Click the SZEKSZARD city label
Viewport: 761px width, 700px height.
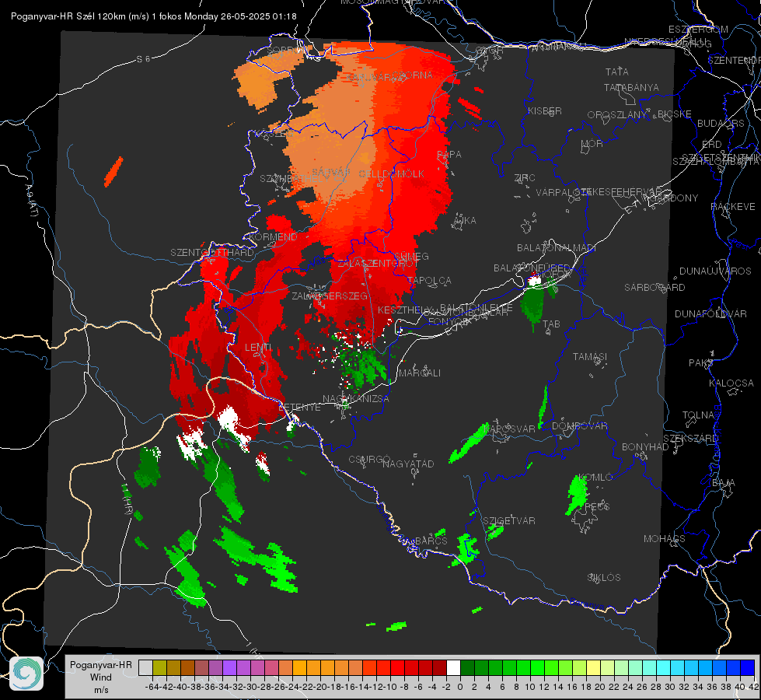click(690, 438)
